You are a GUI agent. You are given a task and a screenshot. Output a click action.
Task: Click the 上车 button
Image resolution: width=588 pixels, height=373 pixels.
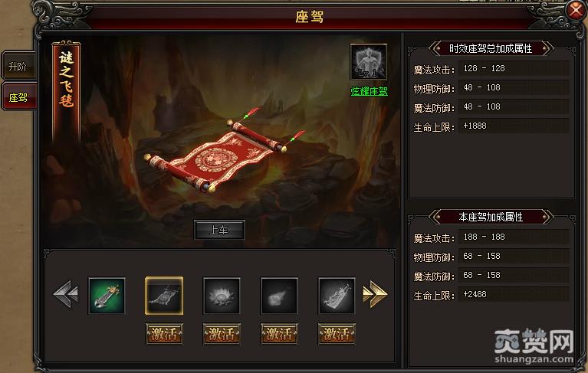[219, 230]
